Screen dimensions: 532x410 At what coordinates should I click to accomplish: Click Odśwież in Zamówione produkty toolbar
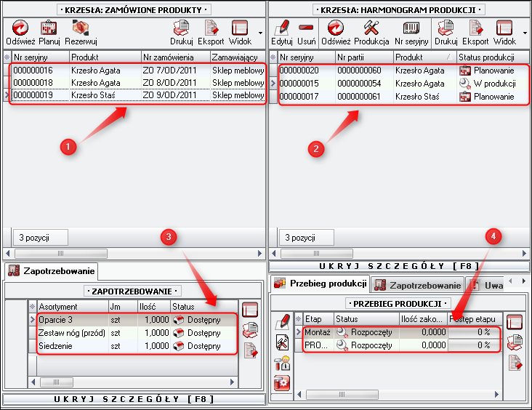[20, 33]
